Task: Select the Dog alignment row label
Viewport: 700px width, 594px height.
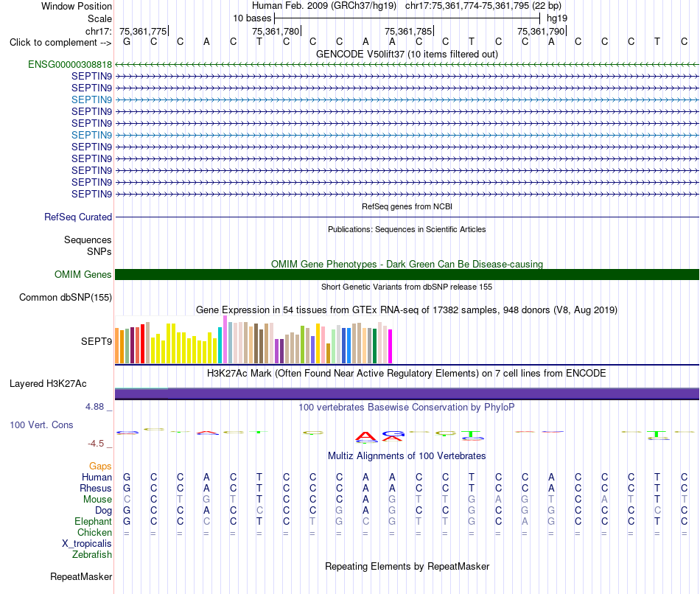Action: coord(104,511)
